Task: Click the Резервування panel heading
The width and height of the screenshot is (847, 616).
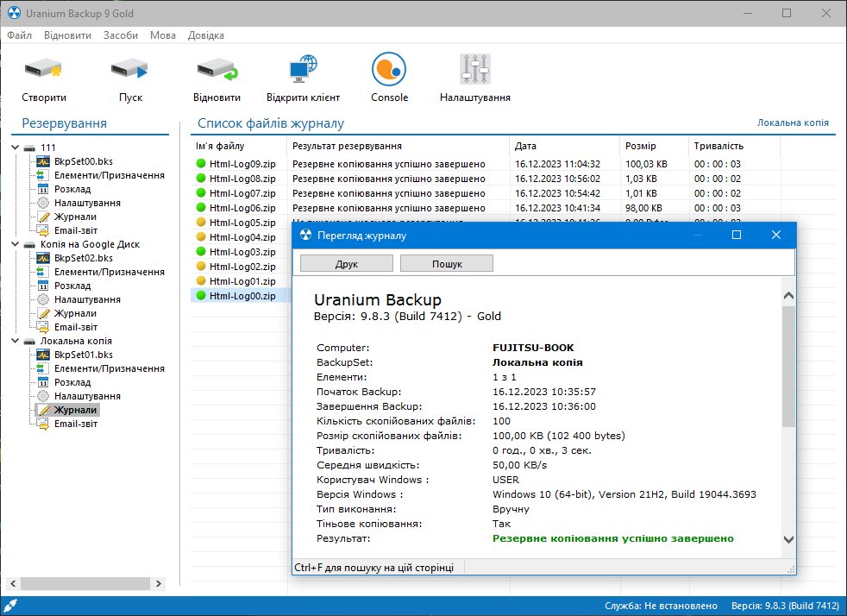Action: click(65, 123)
